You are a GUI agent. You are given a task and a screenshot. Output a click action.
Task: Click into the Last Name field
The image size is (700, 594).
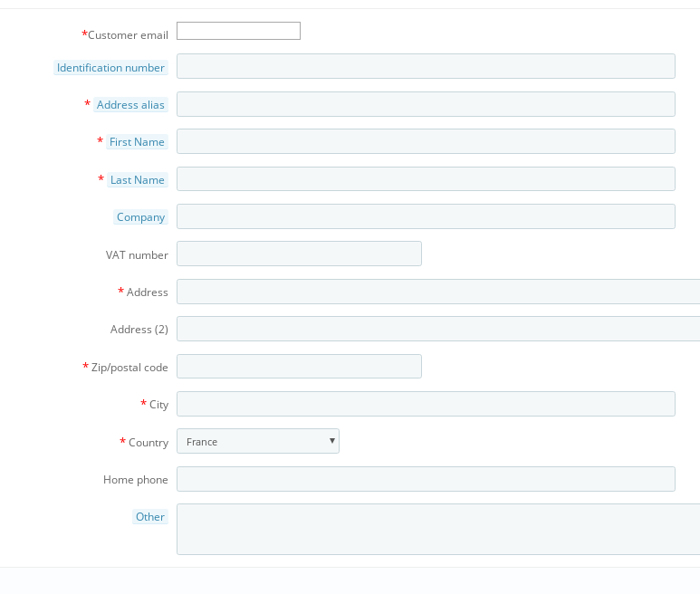pyautogui.click(x=426, y=179)
